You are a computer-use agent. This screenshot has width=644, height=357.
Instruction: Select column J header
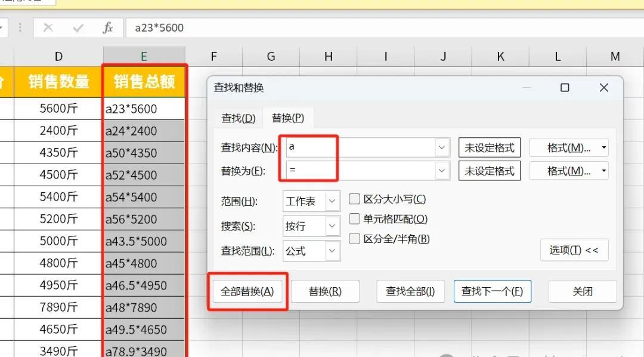442,56
